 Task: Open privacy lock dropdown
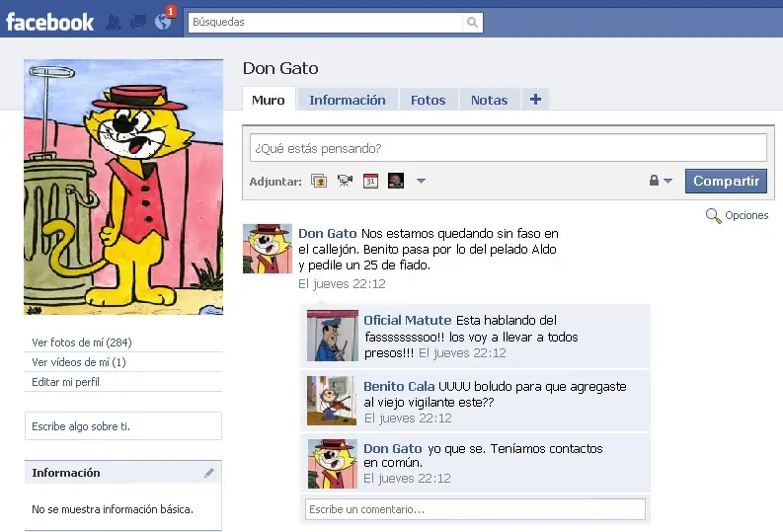(661, 181)
